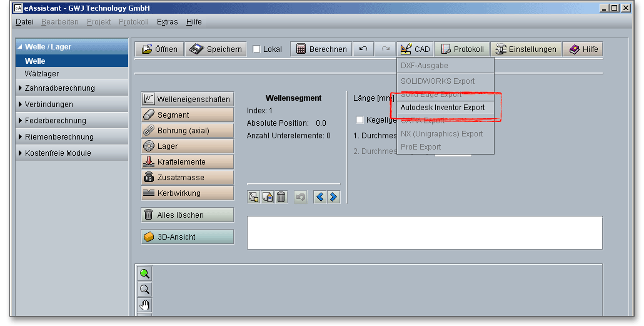Open the Extras menu
Screen dimensions: 644x326
tap(167, 22)
